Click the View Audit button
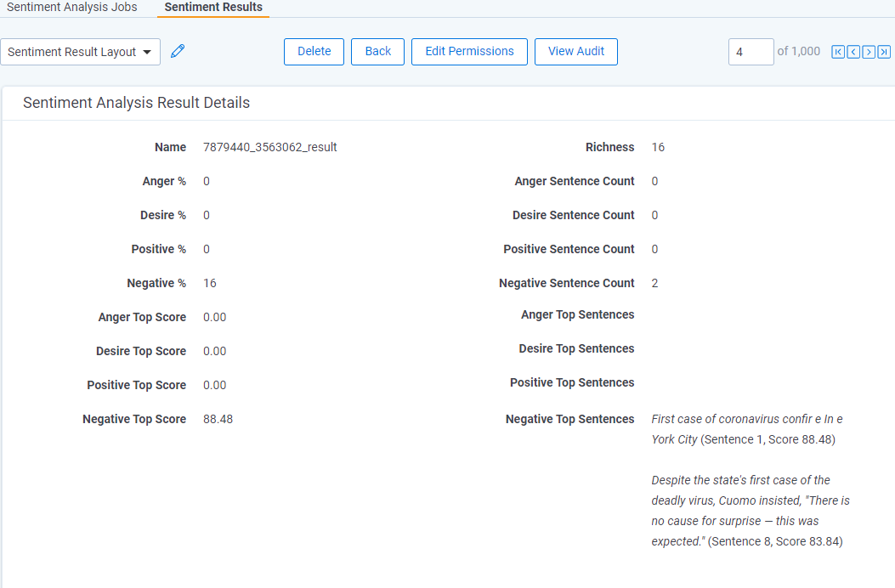895x588 pixels. [576, 52]
